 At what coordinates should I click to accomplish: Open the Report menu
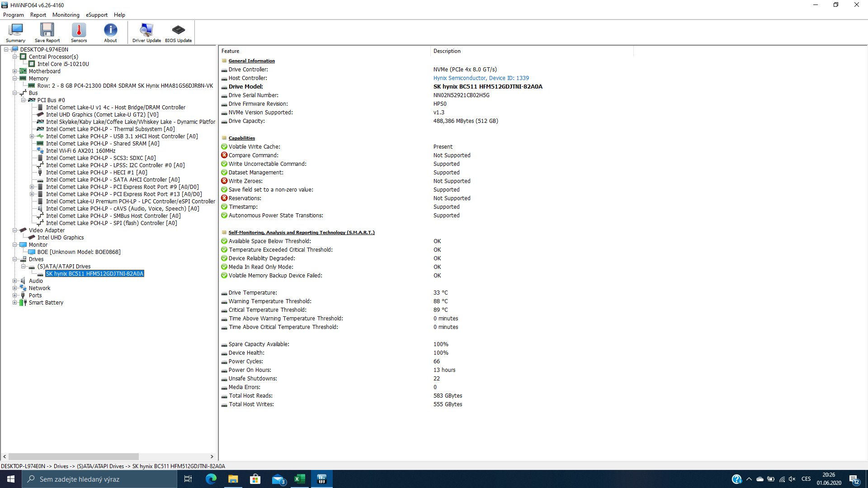pos(38,15)
